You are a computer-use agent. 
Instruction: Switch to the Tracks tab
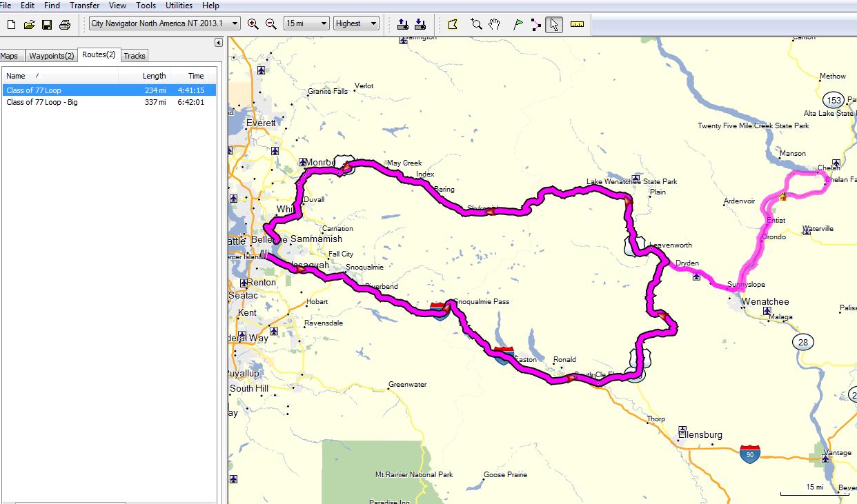pyautogui.click(x=135, y=56)
